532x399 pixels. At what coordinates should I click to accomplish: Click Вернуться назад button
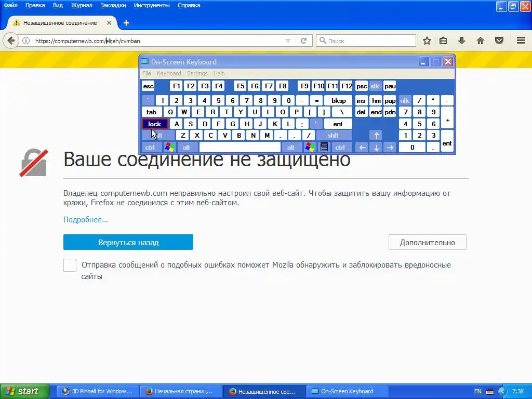tap(128, 242)
